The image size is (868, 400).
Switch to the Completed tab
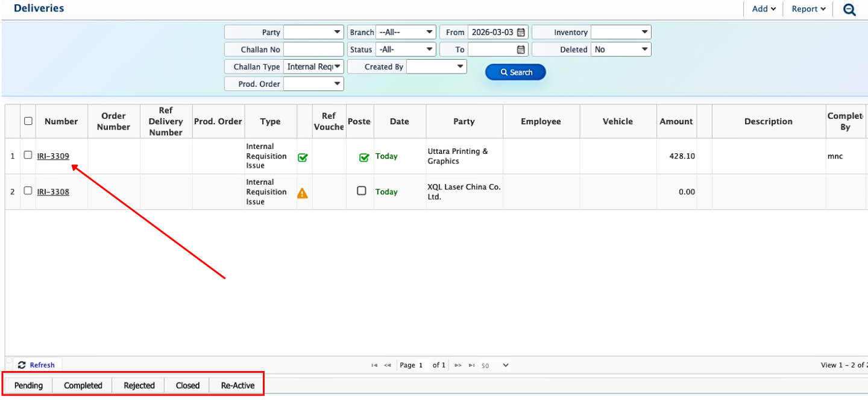coord(83,386)
